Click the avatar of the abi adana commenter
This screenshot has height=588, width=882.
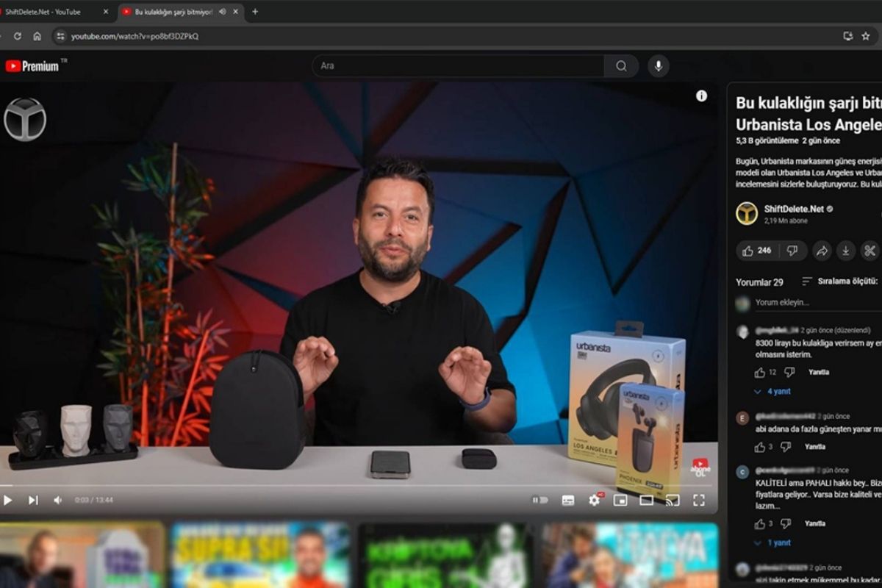pos(743,417)
